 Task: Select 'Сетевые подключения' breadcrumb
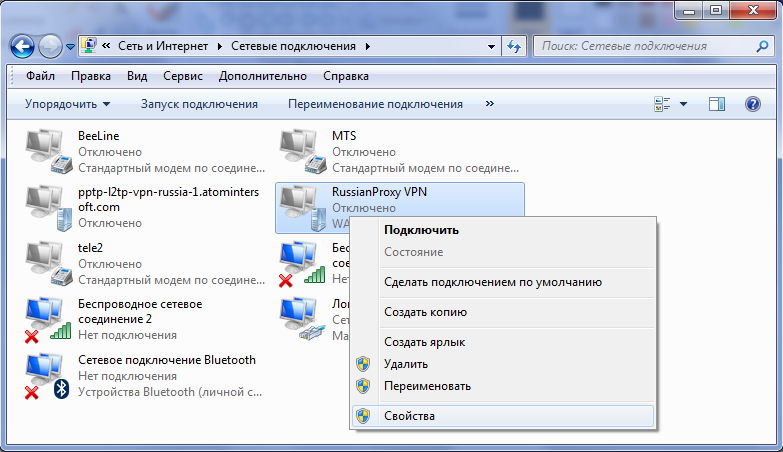(293, 46)
